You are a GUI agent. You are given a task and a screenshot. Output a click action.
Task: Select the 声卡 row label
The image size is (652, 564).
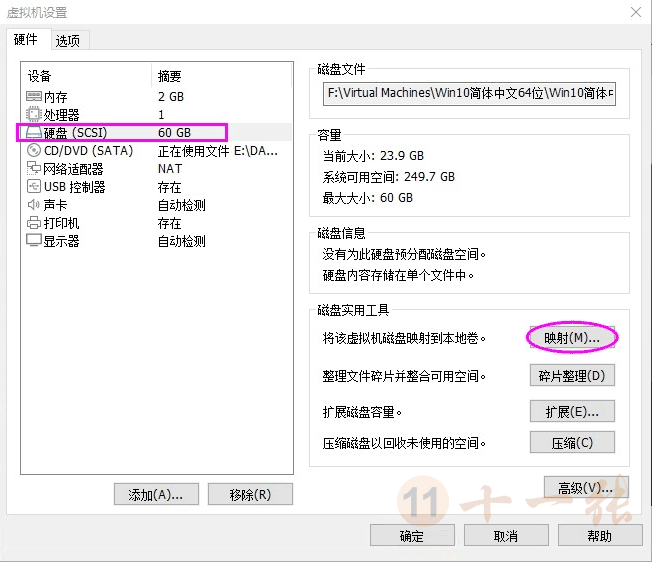click(55, 205)
